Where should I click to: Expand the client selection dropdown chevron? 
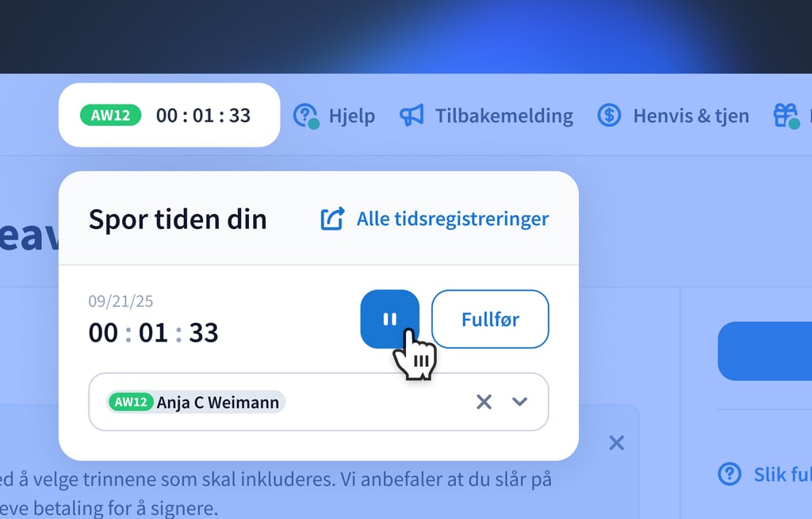point(519,402)
